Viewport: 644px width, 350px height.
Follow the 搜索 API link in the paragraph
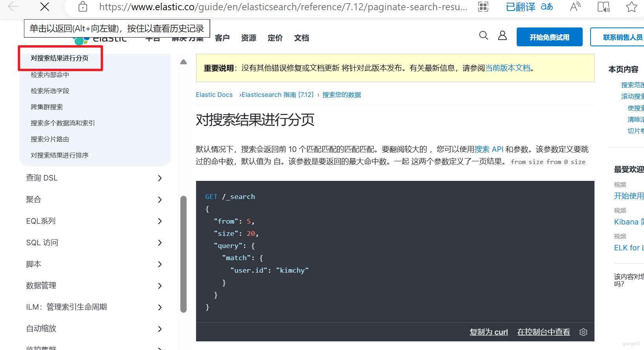pos(489,149)
